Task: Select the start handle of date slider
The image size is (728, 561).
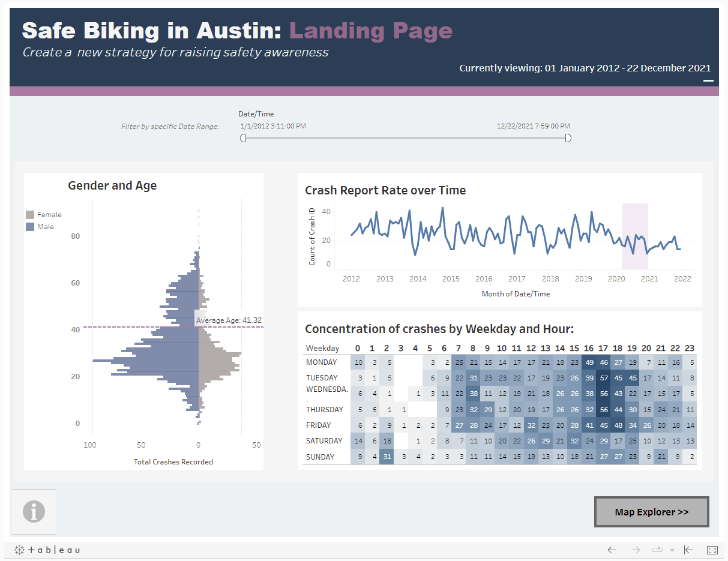Action: click(x=243, y=139)
